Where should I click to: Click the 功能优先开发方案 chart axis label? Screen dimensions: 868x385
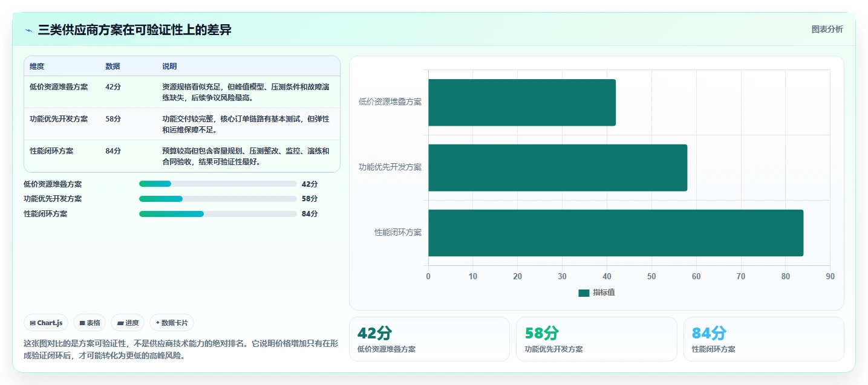point(390,167)
